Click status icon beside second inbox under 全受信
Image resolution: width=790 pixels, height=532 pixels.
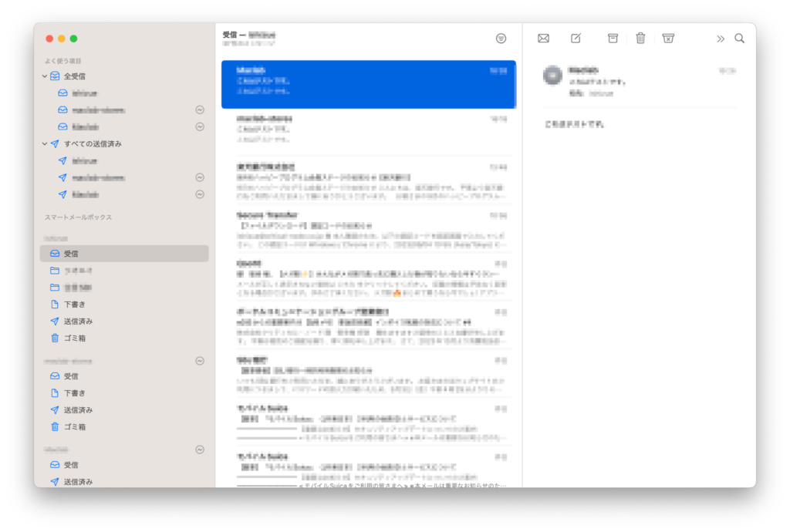[200, 109]
